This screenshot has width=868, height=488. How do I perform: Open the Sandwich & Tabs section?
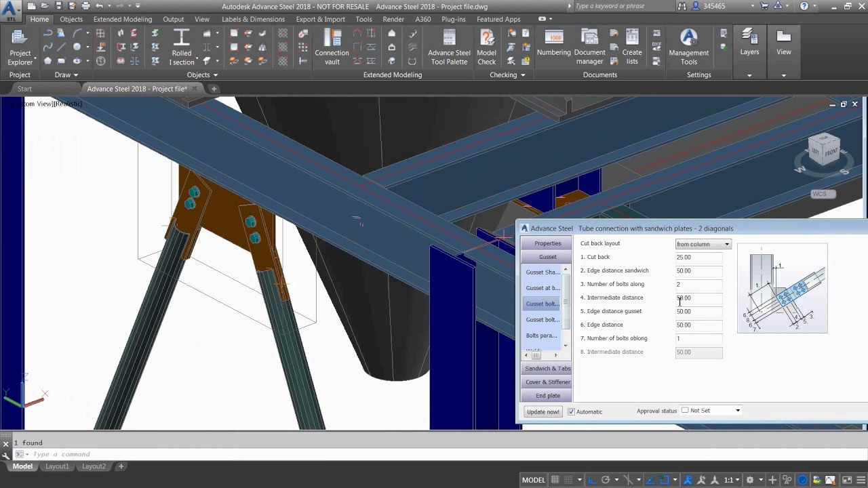pyautogui.click(x=547, y=369)
